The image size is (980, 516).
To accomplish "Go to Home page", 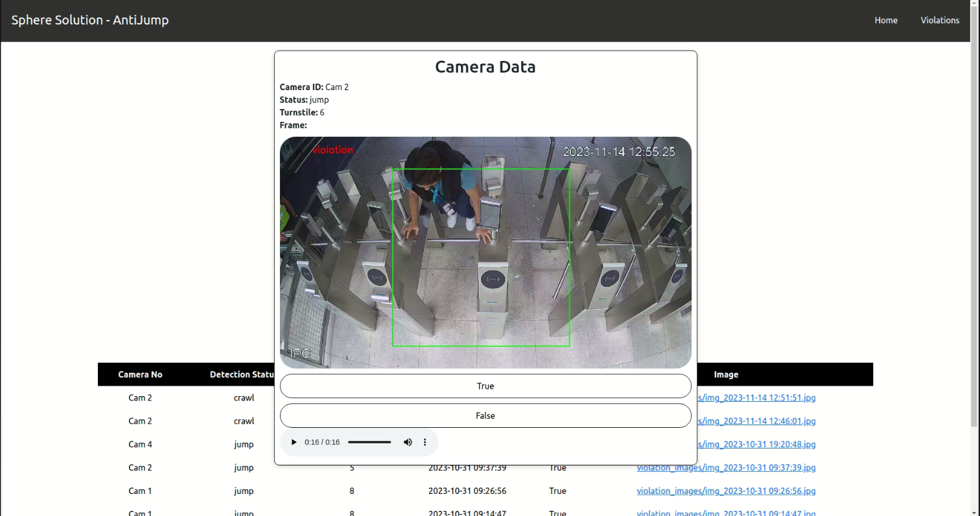I will (x=886, y=20).
